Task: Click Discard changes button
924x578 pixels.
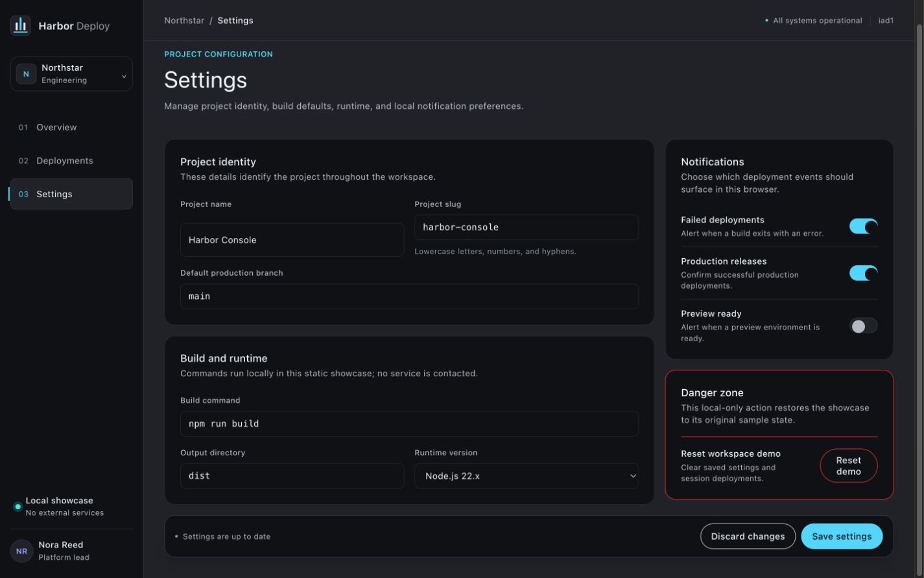Action: [x=748, y=536]
